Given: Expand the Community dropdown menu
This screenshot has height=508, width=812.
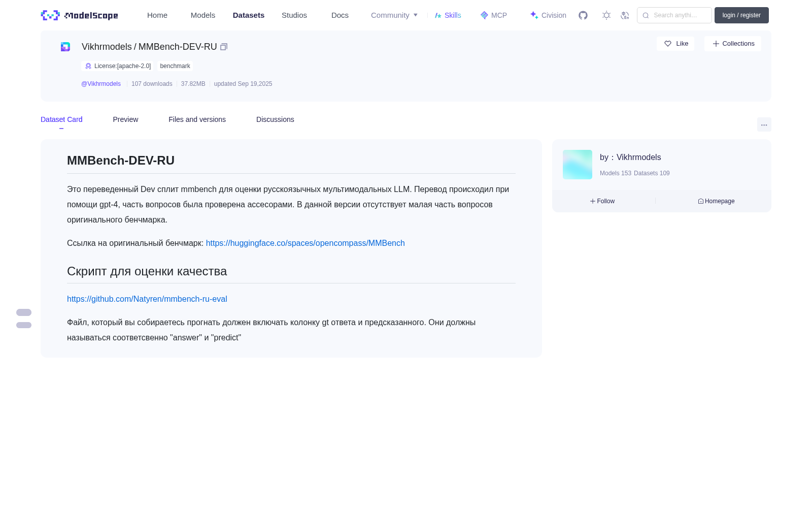Looking at the screenshot, I should click(x=394, y=15).
